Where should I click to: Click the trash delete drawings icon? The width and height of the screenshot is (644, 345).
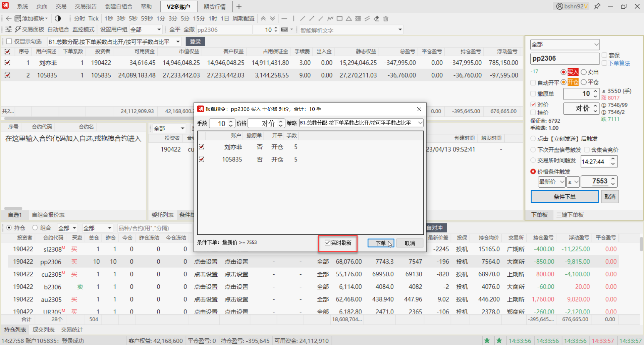click(x=386, y=18)
